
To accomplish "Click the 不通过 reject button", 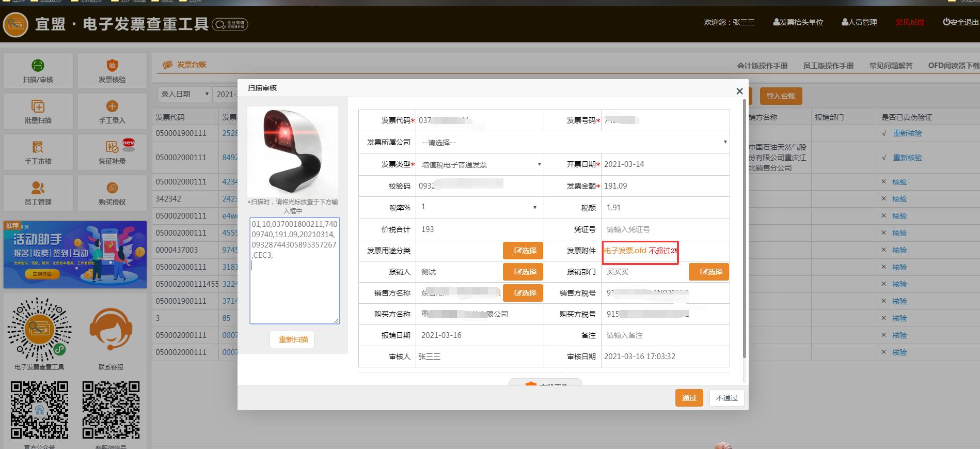I will tap(727, 398).
